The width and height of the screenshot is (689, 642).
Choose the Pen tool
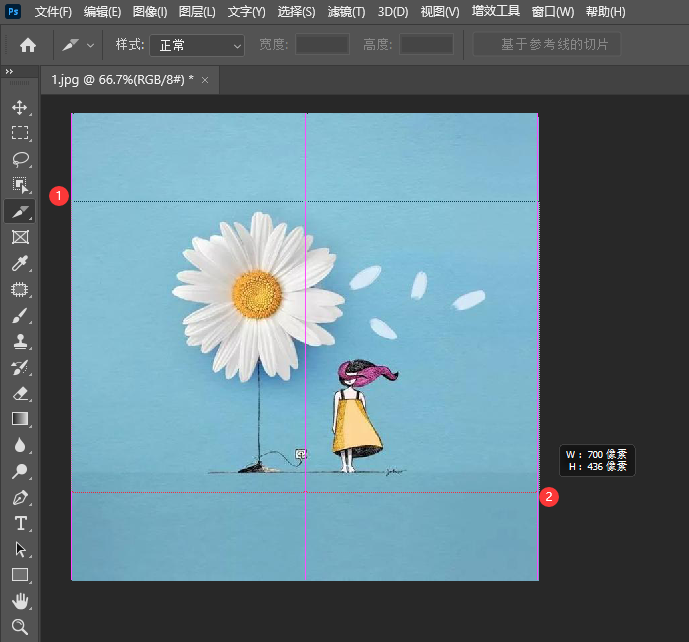19,497
